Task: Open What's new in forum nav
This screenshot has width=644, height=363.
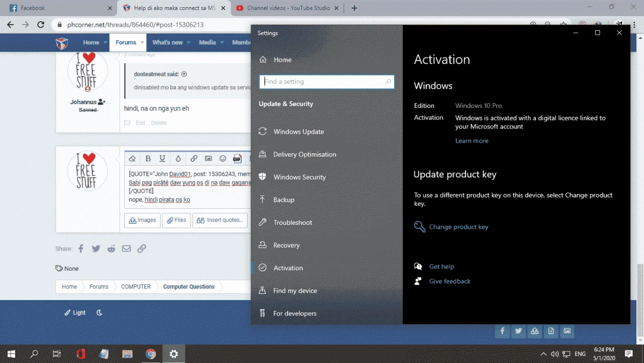Action: point(168,42)
